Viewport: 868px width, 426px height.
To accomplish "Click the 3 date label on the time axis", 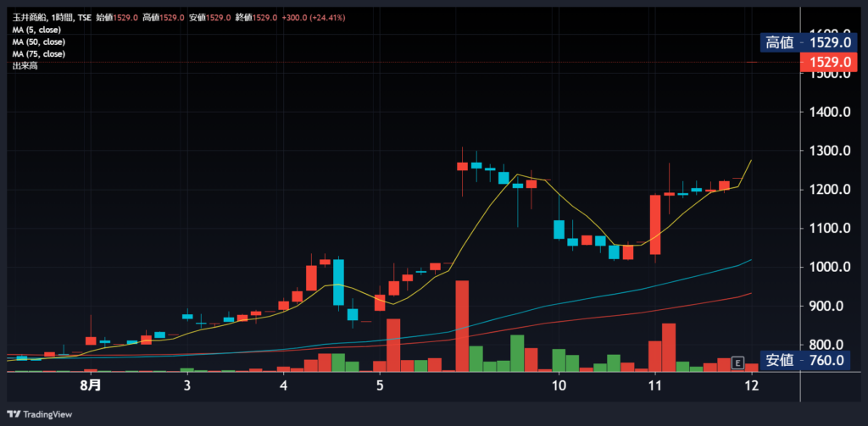I will pyautogui.click(x=187, y=385).
